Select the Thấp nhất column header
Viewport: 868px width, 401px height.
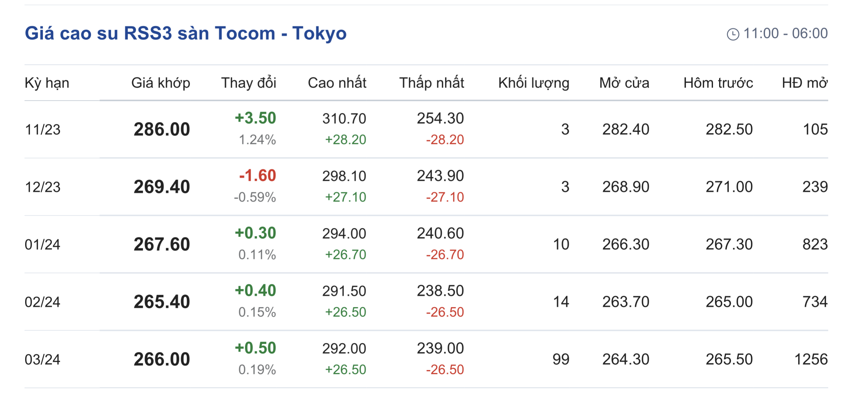pyautogui.click(x=431, y=83)
